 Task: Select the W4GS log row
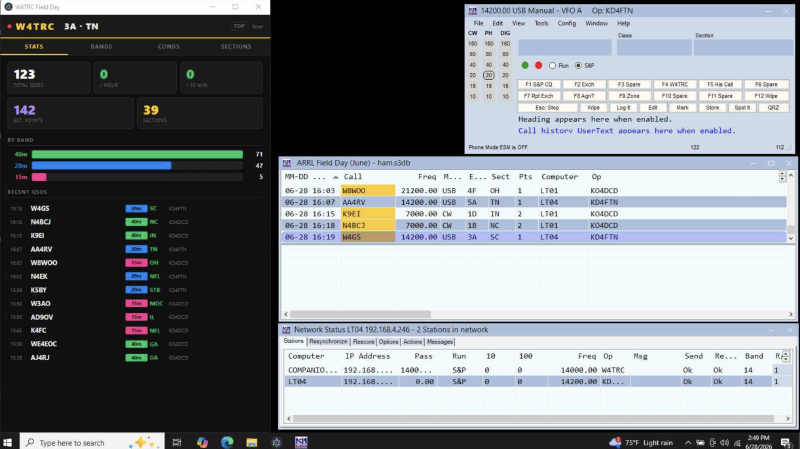(534, 237)
